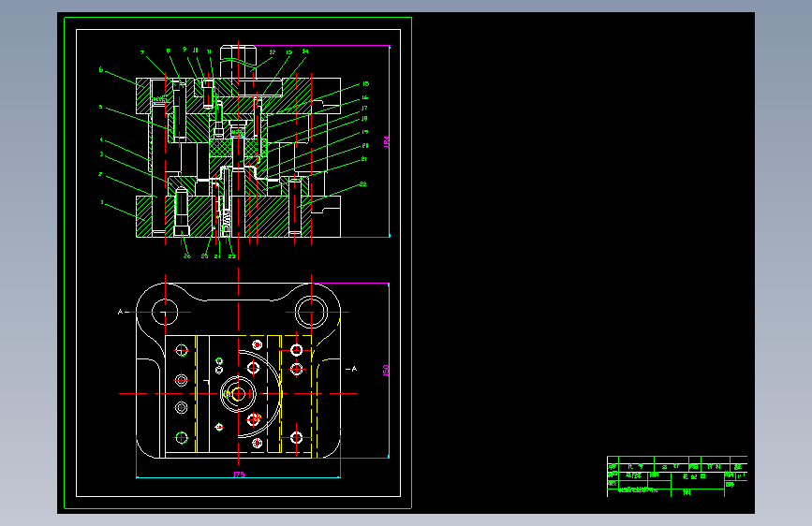Click part balloon number "5"
812x526 pixels.
pyautogui.click(x=100, y=107)
